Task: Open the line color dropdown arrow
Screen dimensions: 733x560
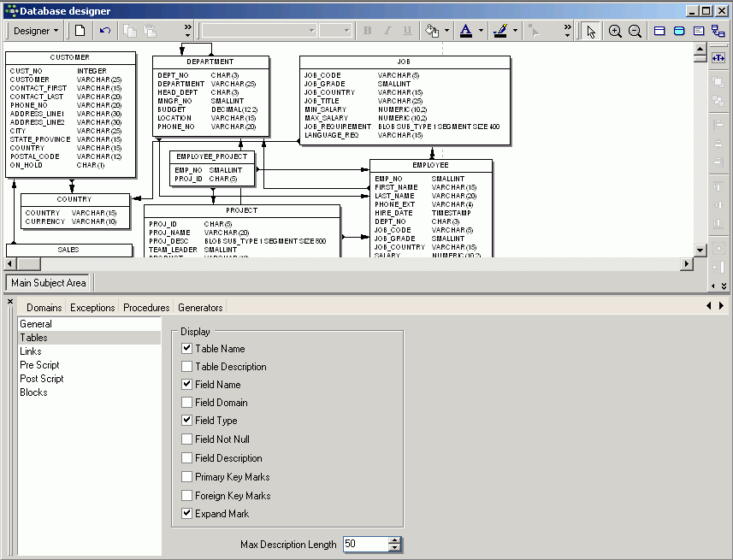Action: [x=515, y=31]
